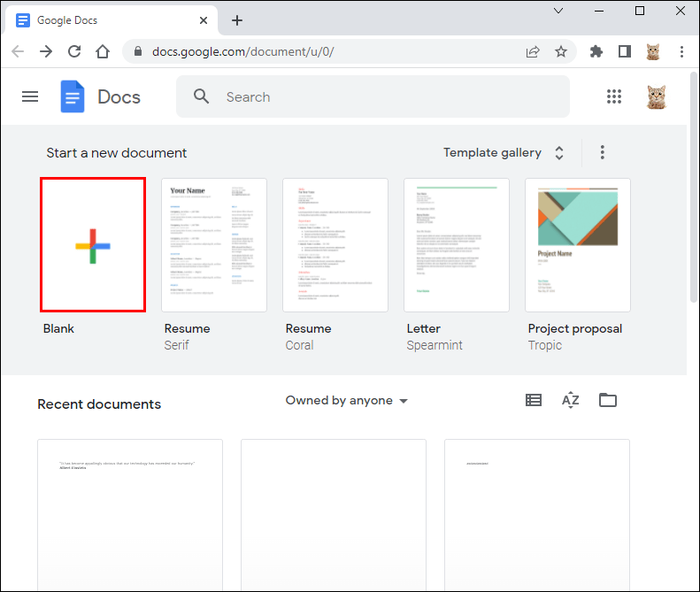The width and height of the screenshot is (700, 592).
Task: Open the Google apps grid
Action: pyautogui.click(x=614, y=96)
